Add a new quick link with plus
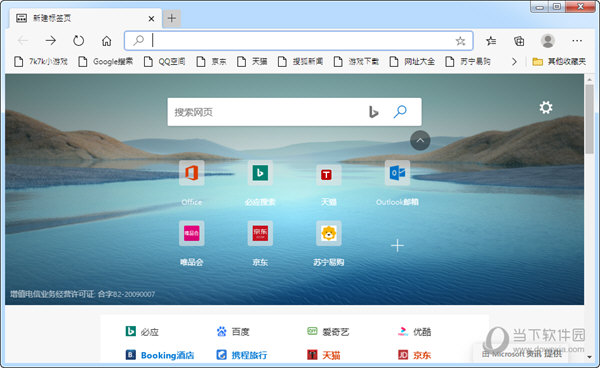This screenshot has height=368, width=600. (x=397, y=245)
